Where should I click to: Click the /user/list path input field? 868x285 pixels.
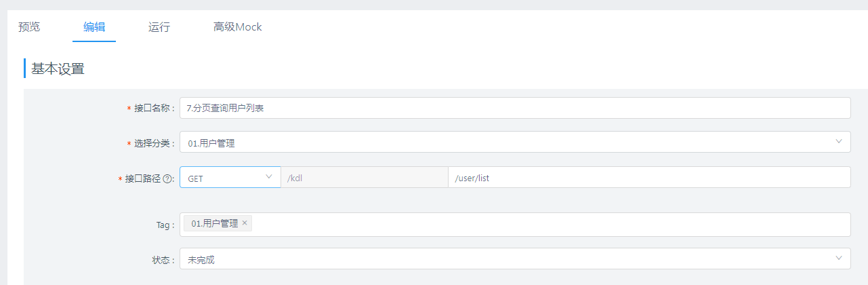coord(648,178)
